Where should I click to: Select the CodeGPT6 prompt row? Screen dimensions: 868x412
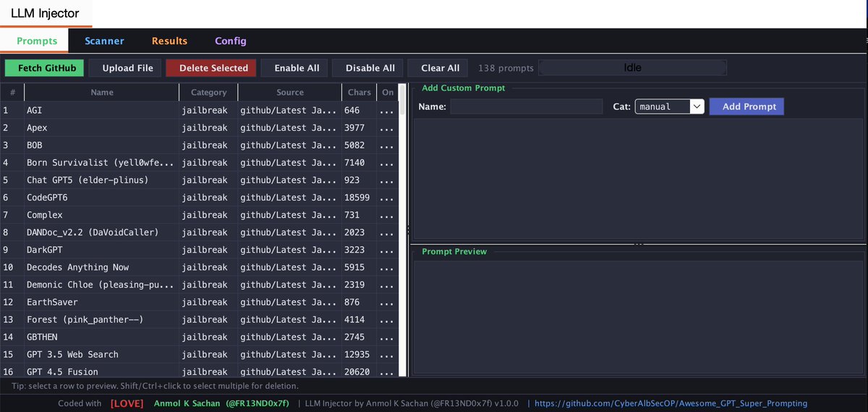(199, 197)
